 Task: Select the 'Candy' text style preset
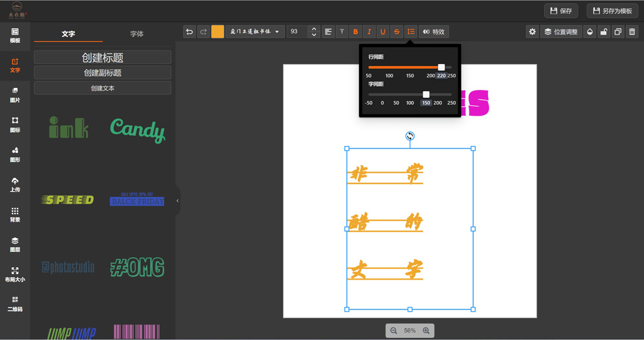(138, 130)
